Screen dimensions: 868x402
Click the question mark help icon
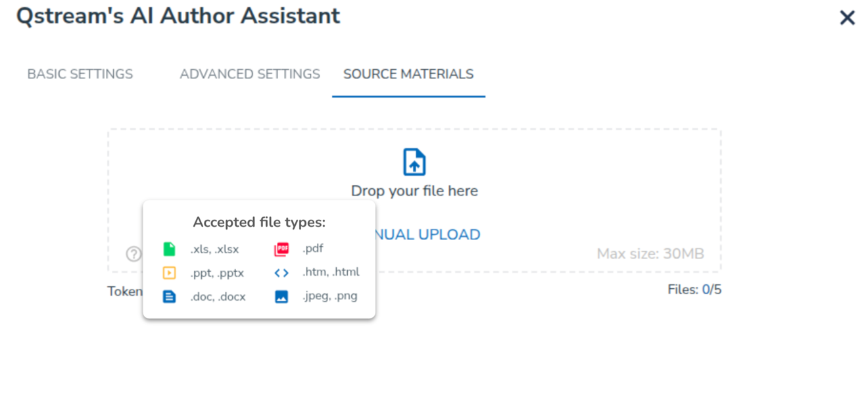tap(133, 254)
